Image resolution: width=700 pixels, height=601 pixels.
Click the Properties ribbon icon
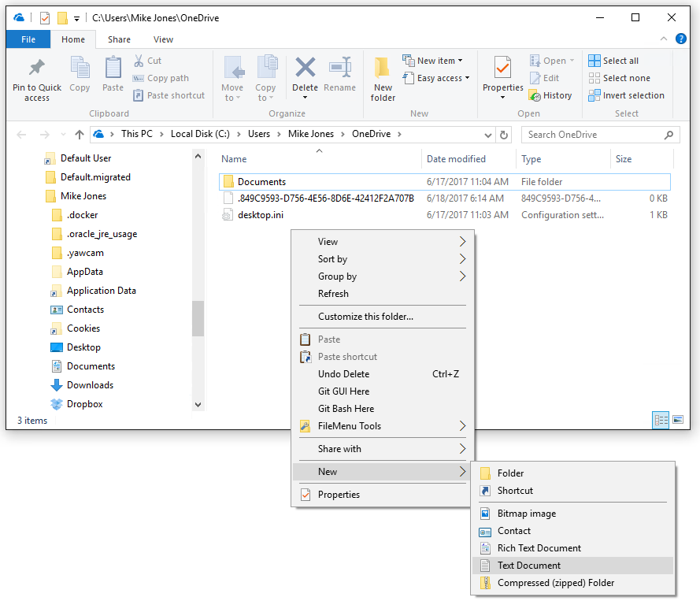502,68
